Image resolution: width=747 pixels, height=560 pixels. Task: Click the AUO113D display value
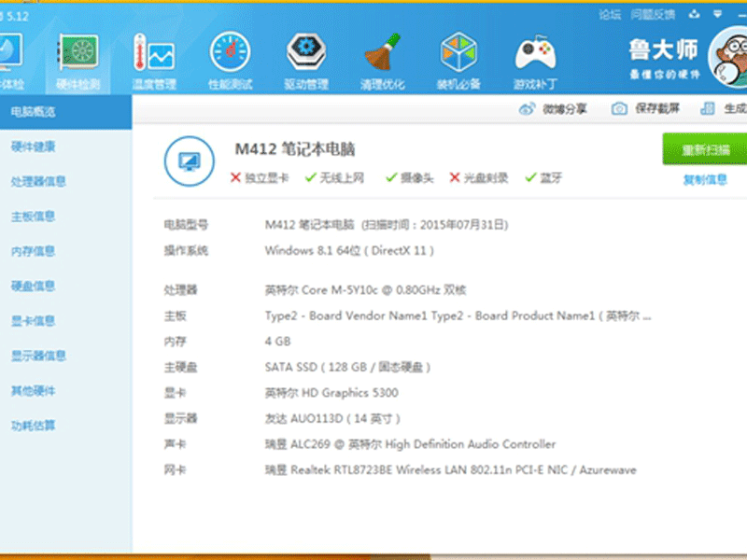[x=332, y=418]
